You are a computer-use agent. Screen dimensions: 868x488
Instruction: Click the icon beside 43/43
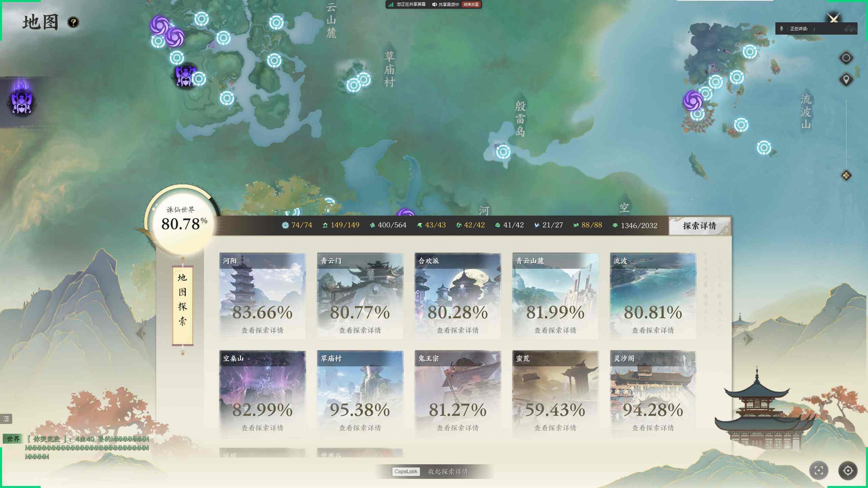[419, 225]
